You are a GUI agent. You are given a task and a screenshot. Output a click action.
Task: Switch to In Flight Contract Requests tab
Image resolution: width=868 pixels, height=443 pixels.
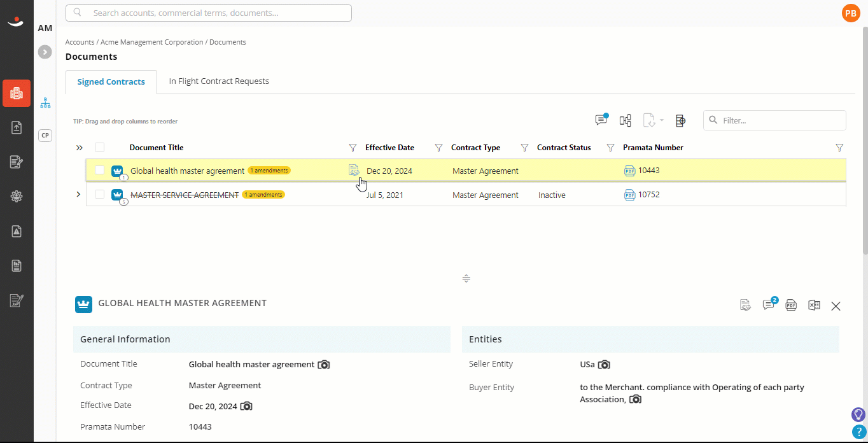point(219,81)
